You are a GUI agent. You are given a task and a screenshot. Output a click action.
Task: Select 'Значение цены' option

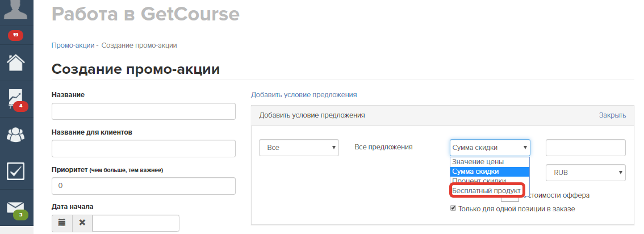[x=490, y=162]
